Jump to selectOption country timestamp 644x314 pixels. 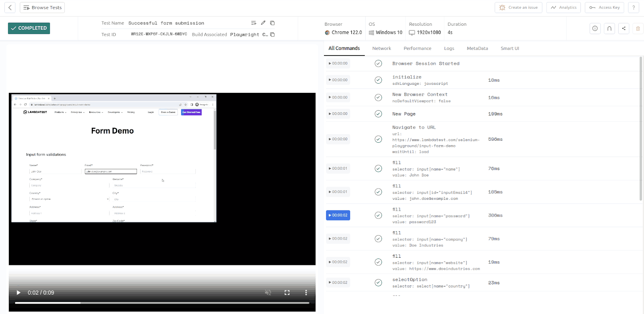tap(338, 283)
